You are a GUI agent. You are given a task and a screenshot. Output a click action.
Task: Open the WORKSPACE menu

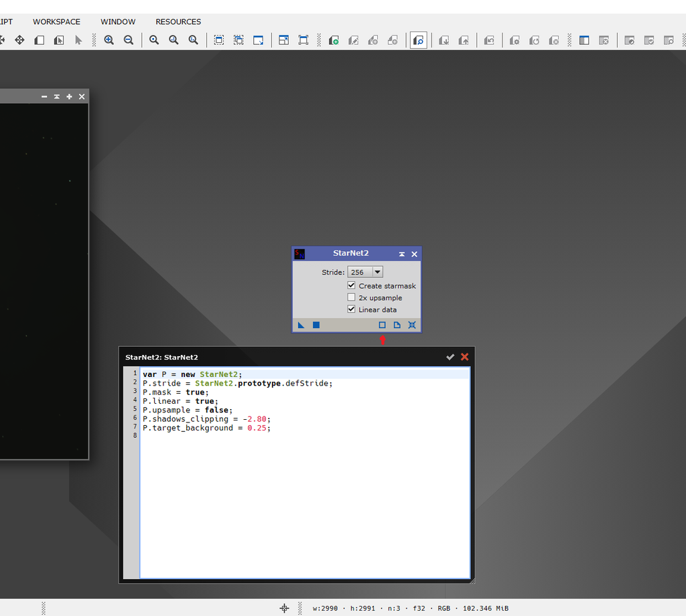[x=56, y=22]
